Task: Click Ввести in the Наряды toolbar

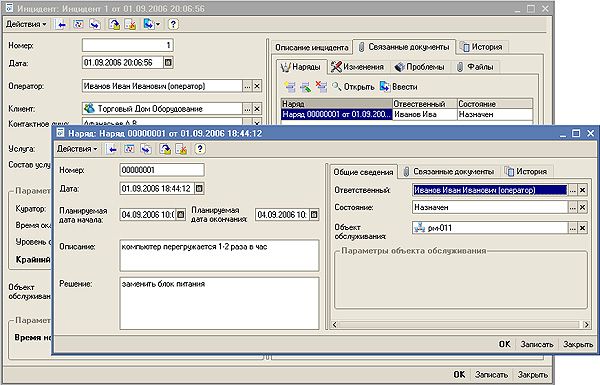Action: [x=398, y=87]
